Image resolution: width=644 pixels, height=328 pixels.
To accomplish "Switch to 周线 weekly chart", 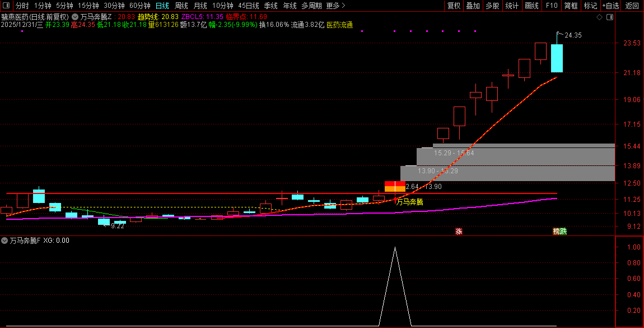I will coord(181,6).
